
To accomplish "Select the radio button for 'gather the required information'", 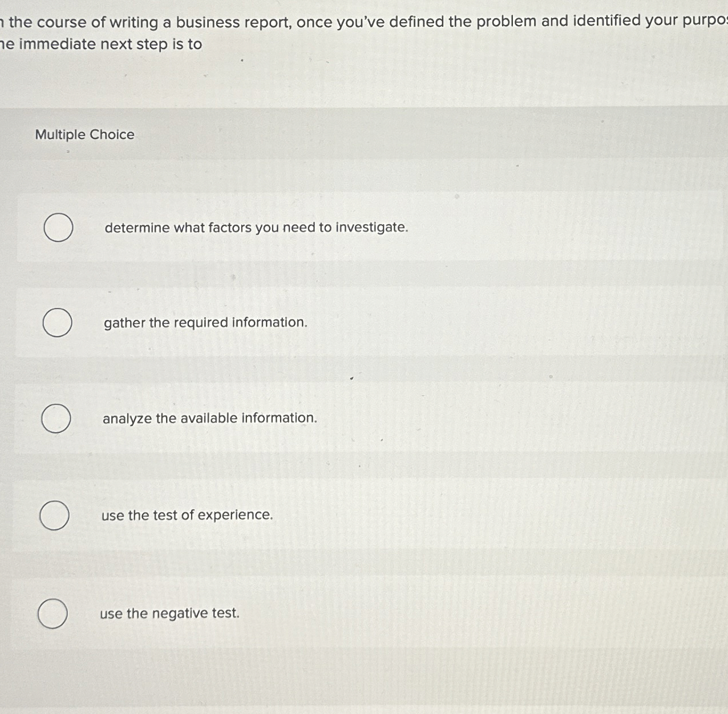I will click(x=57, y=322).
